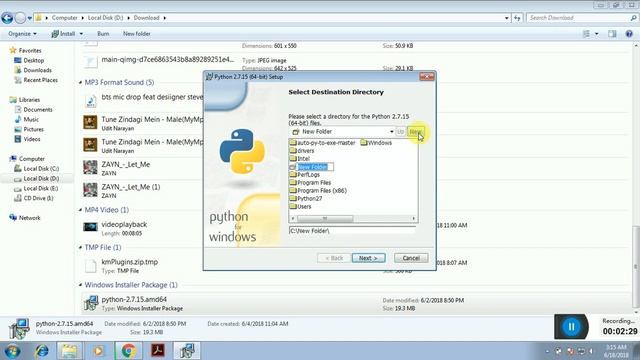Screen dimensions: 640x360
Task: Click Cancel in Python setup dialog
Action: (411, 258)
